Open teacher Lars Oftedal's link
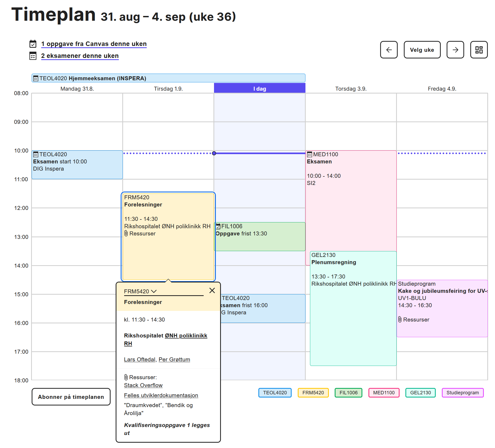Viewport: 495px width, 448px height. 140,360
